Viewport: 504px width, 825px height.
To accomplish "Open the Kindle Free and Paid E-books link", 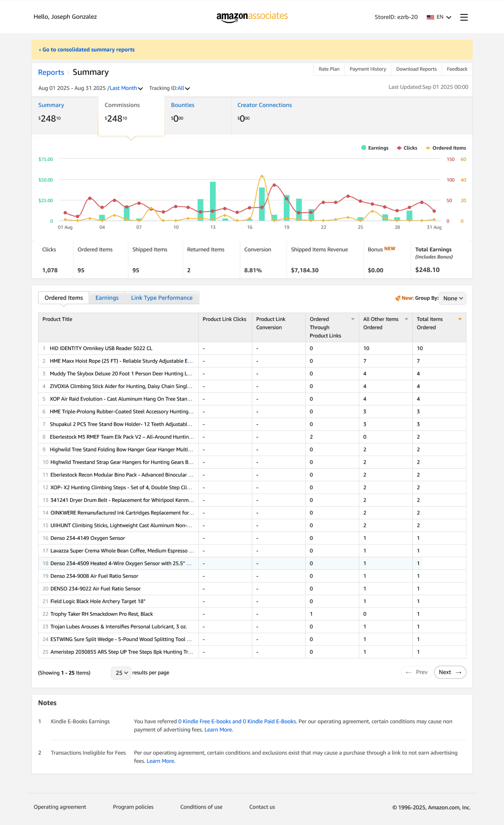I will tap(237, 721).
